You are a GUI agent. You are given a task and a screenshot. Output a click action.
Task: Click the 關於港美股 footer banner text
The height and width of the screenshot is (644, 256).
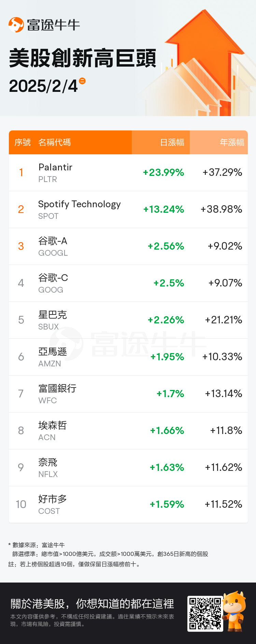pos(92,604)
